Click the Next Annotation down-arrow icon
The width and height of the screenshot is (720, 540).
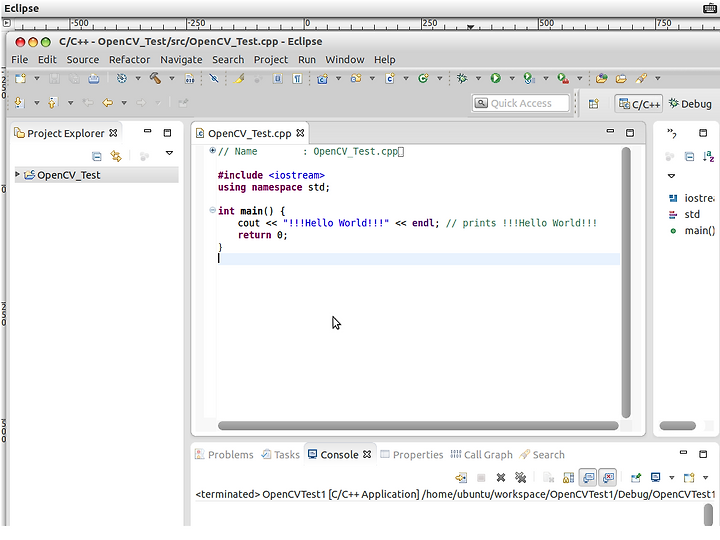tap(19, 102)
